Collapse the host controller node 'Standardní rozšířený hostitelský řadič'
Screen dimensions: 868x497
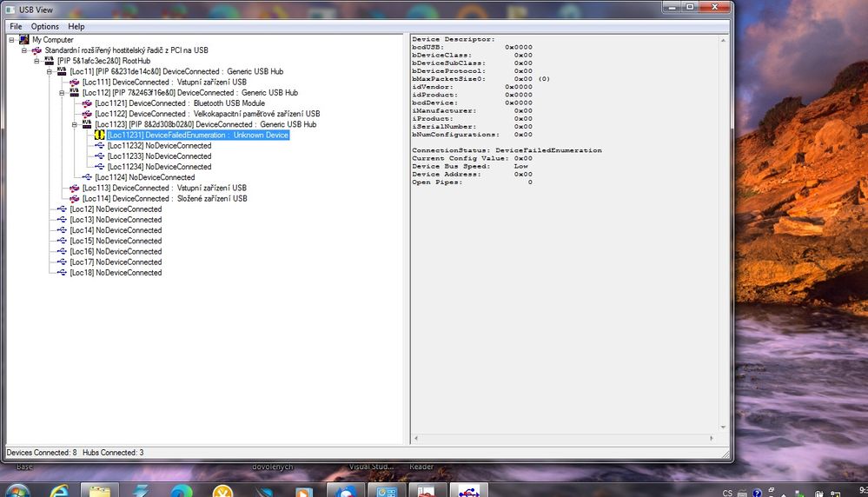24,50
